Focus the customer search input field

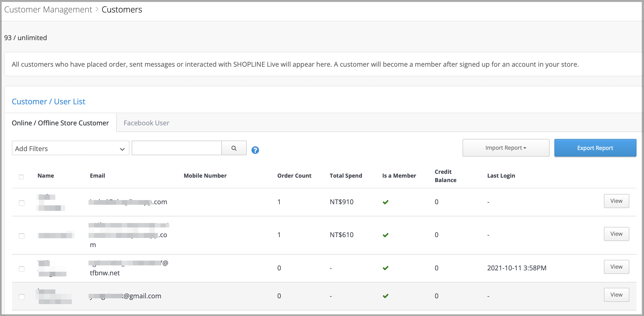tap(176, 148)
